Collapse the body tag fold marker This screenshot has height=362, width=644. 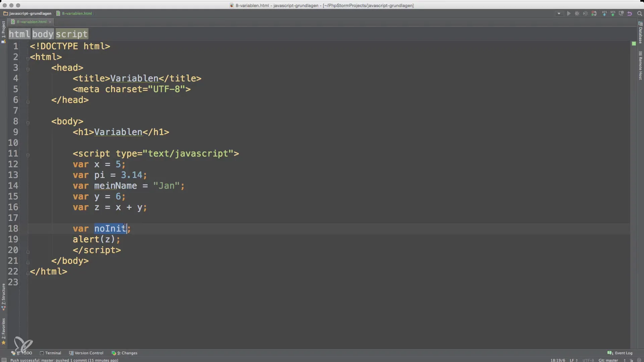click(x=28, y=123)
